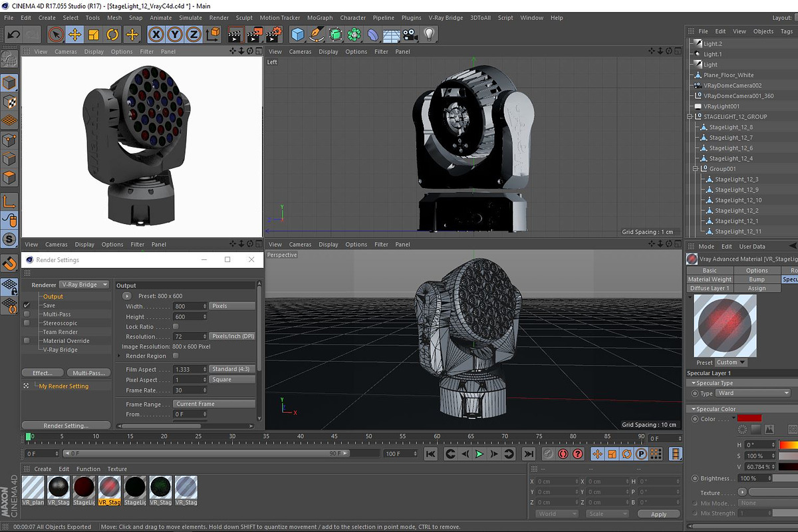798x532 pixels.
Task: Click the Array modeling object icon
Action: 355,35
